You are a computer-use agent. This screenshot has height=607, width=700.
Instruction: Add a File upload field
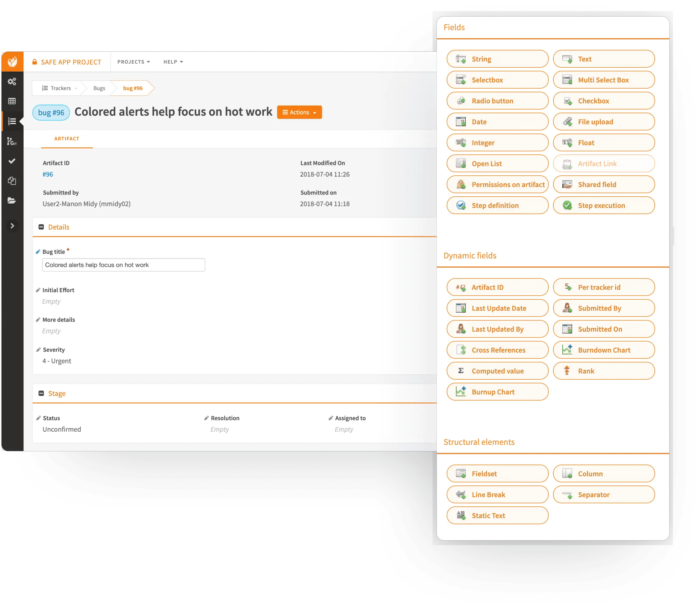pos(604,122)
